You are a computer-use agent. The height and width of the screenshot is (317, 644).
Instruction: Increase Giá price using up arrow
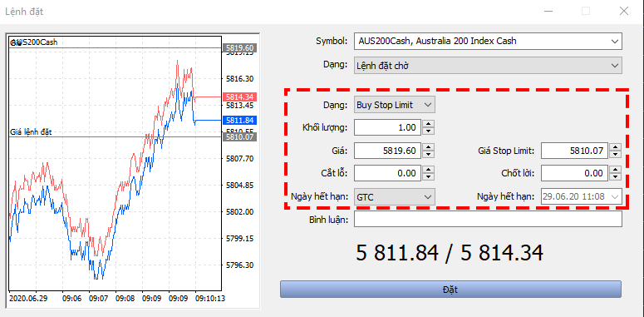click(429, 146)
